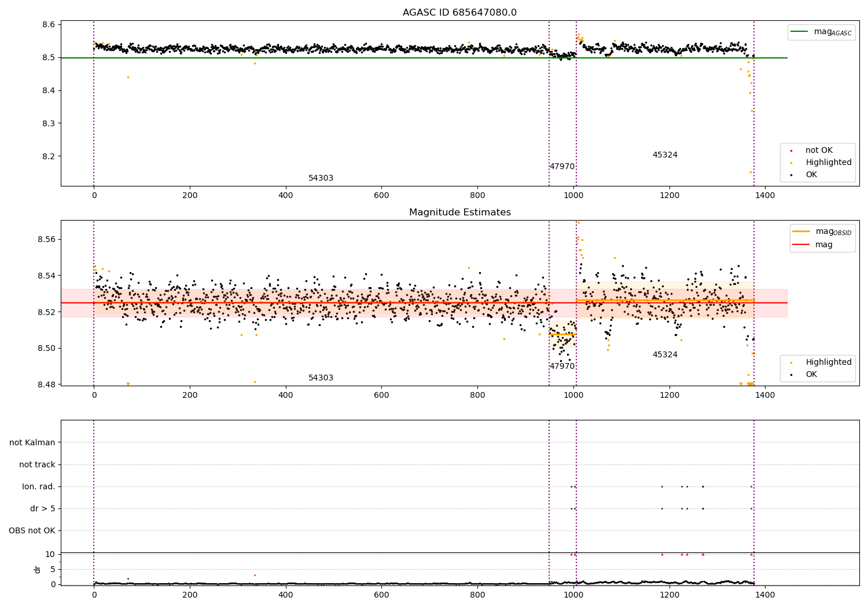Click the '45324' obsid label in the middle panel
868x608 pixels.
pyautogui.click(x=665, y=355)
